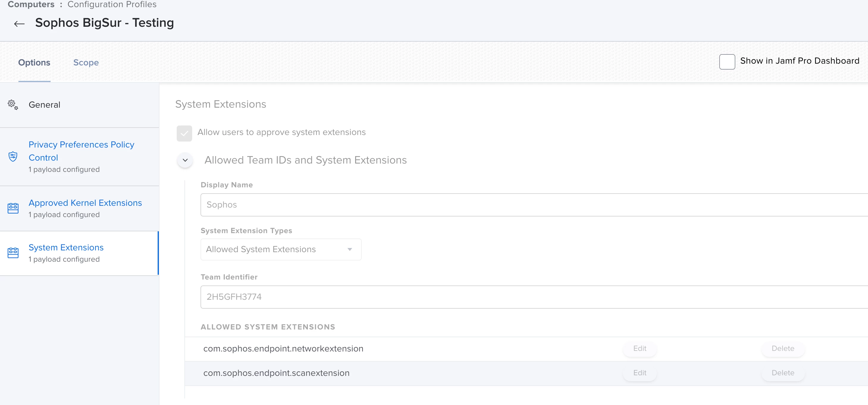Viewport: 868px width, 405px height.
Task: Click the Team Identifier input field
Action: coord(534,297)
